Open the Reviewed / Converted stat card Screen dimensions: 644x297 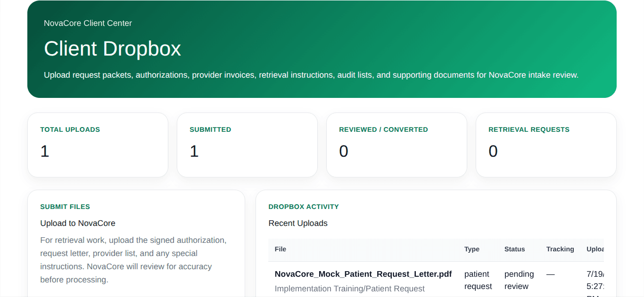point(396,145)
